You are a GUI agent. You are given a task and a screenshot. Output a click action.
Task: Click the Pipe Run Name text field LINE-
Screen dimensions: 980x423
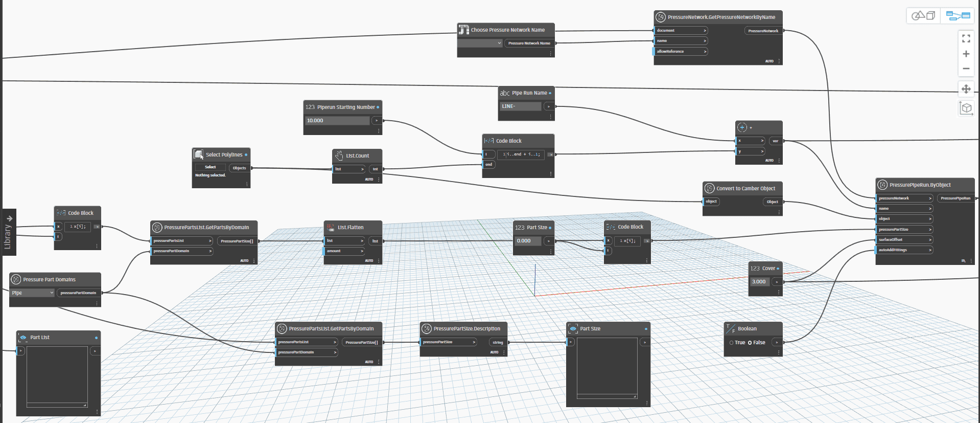pos(520,106)
